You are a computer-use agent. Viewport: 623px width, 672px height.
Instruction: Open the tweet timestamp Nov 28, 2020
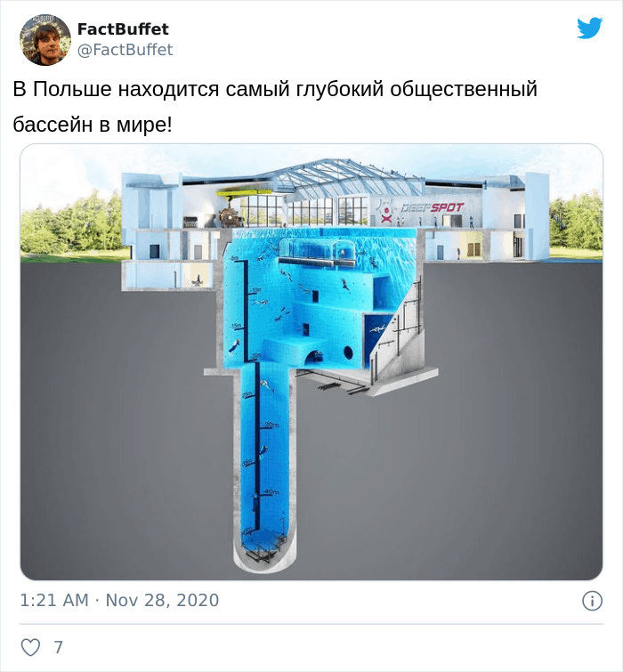[x=162, y=600]
